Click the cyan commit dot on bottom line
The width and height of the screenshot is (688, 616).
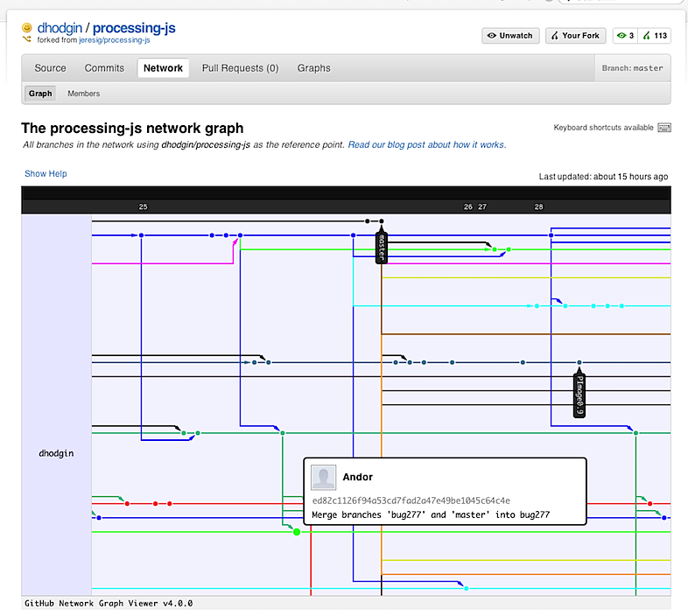point(466,588)
